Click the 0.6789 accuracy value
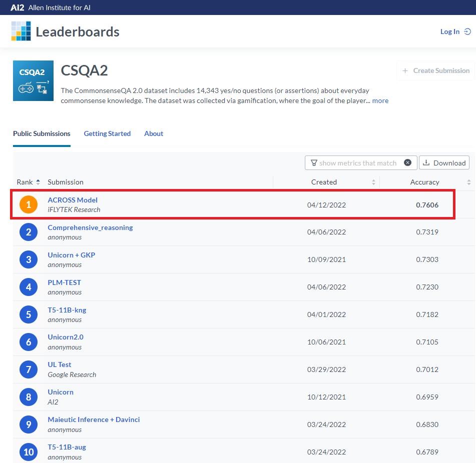Viewport: 476px width, 463px height. coord(427,452)
